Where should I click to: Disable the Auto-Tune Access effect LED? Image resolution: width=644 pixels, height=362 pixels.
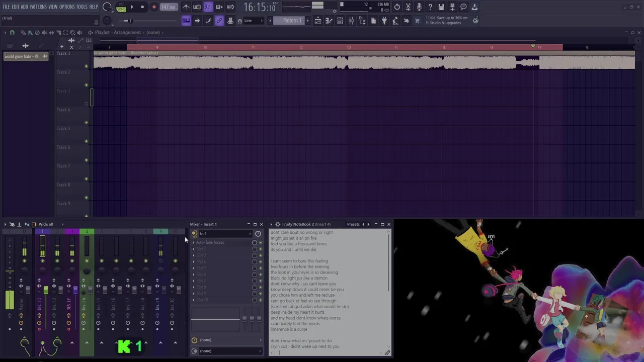(260, 243)
